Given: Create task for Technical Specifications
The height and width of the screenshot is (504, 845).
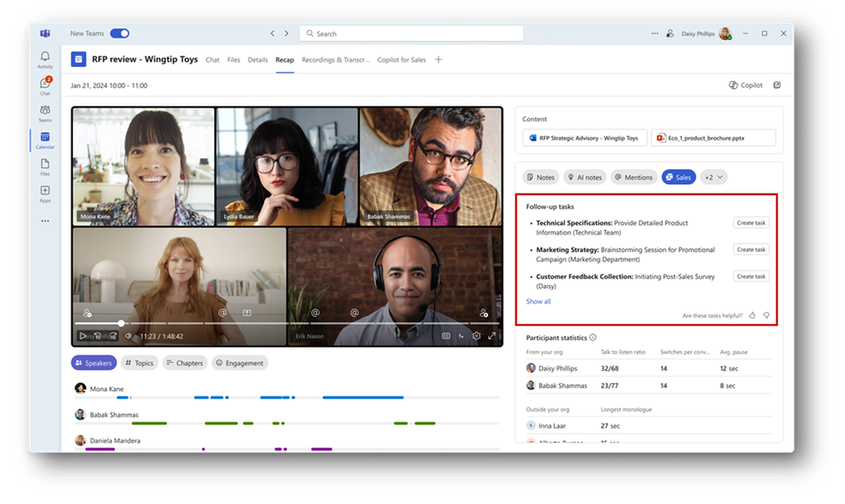Looking at the screenshot, I should (751, 222).
